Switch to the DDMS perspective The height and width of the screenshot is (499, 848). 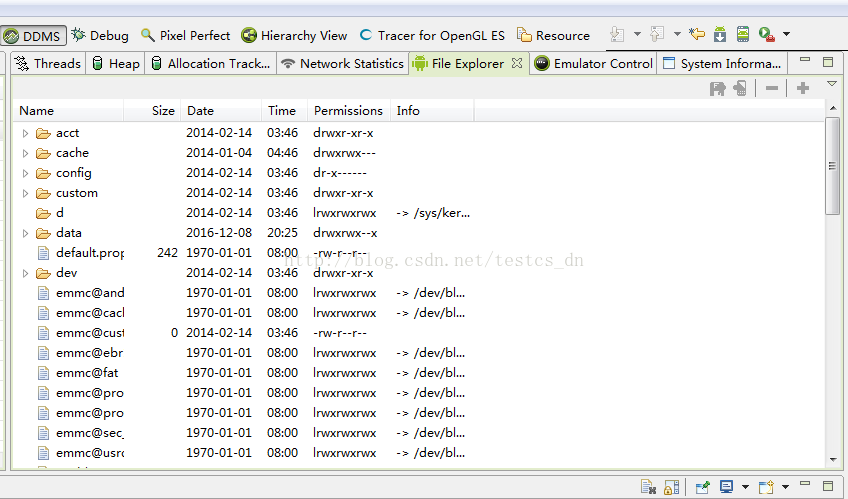pos(33,36)
